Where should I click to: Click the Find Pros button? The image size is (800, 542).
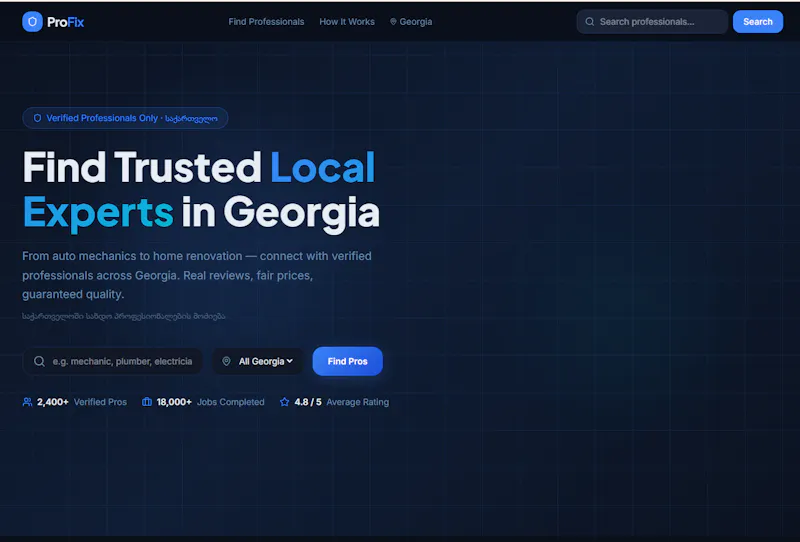347,361
